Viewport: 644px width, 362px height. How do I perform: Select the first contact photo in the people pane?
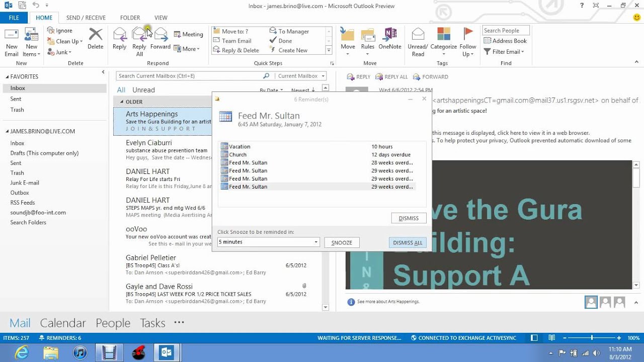click(x=591, y=302)
